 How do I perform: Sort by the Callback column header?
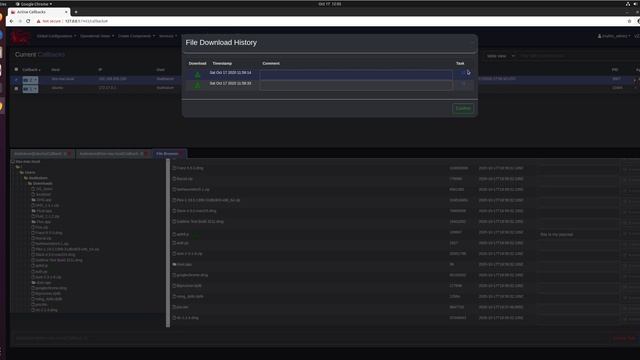click(31, 70)
